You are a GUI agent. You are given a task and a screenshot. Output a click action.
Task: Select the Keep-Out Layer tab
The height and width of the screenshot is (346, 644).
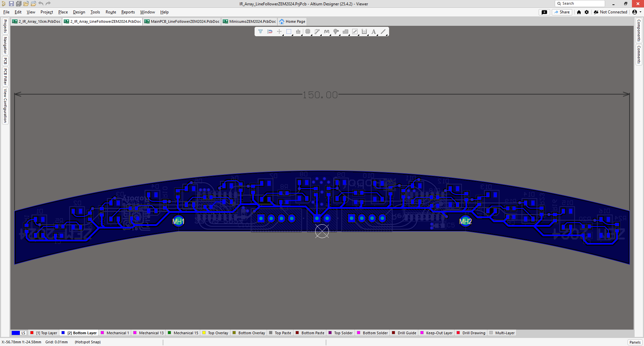click(436, 333)
